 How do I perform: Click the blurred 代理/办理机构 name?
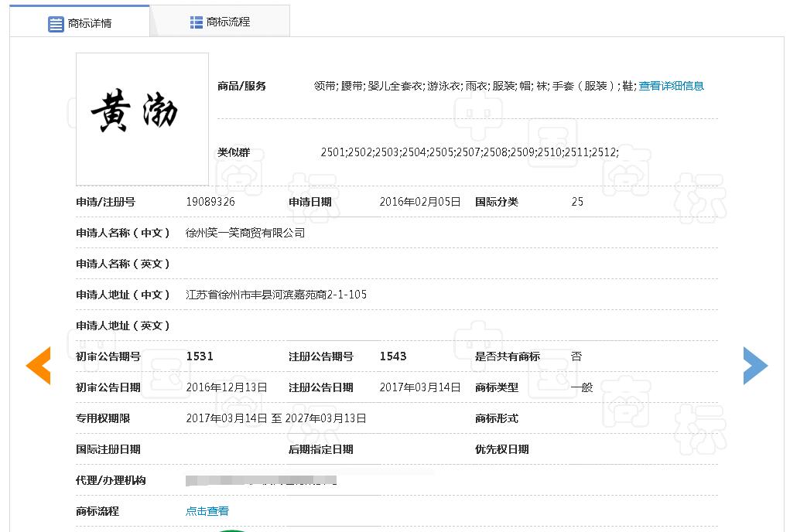(x=262, y=480)
